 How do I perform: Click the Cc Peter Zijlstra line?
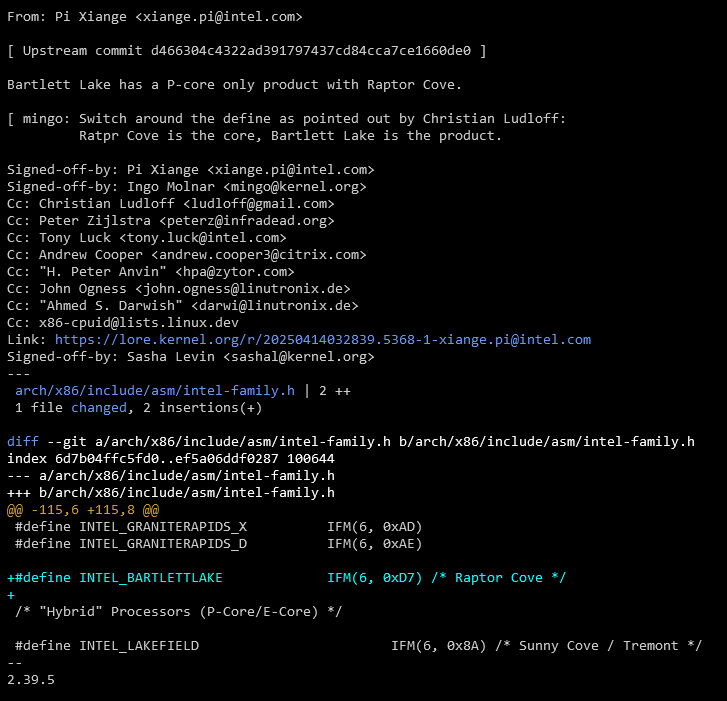(171, 221)
